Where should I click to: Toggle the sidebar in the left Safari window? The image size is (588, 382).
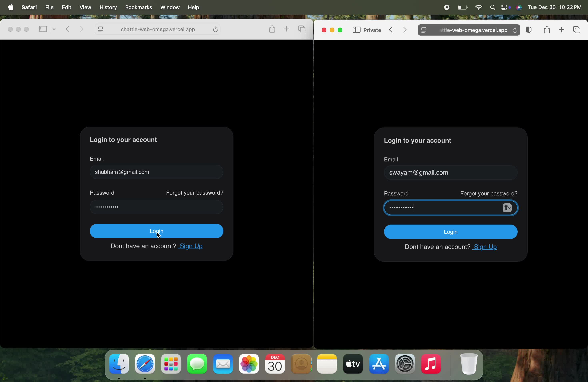43,29
